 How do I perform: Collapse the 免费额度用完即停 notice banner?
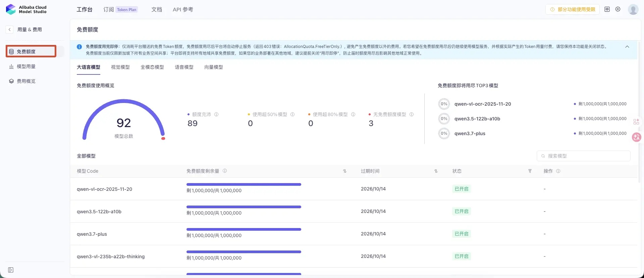[627, 47]
